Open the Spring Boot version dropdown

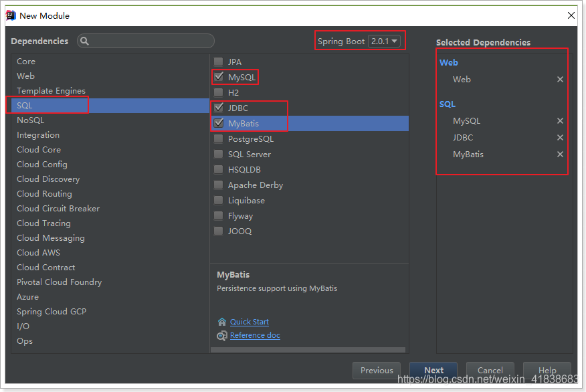pyautogui.click(x=384, y=41)
